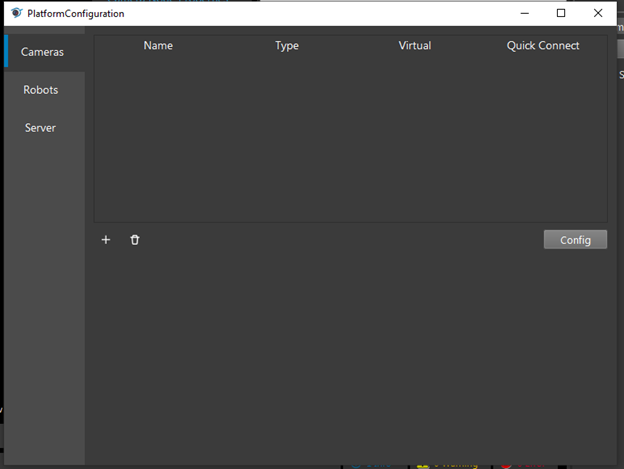Click the Type column header
This screenshot has height=469, width=624.
pos(287,45)
